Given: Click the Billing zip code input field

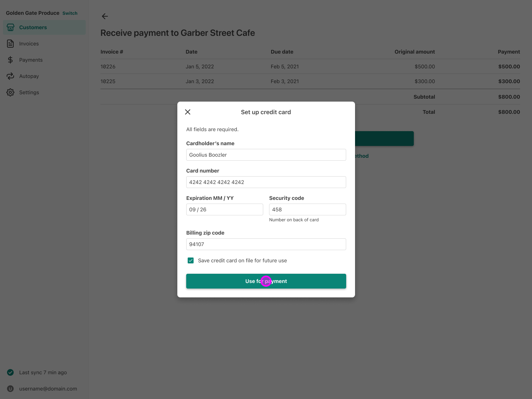Looking at the screenshot, I should coord(266,244).
